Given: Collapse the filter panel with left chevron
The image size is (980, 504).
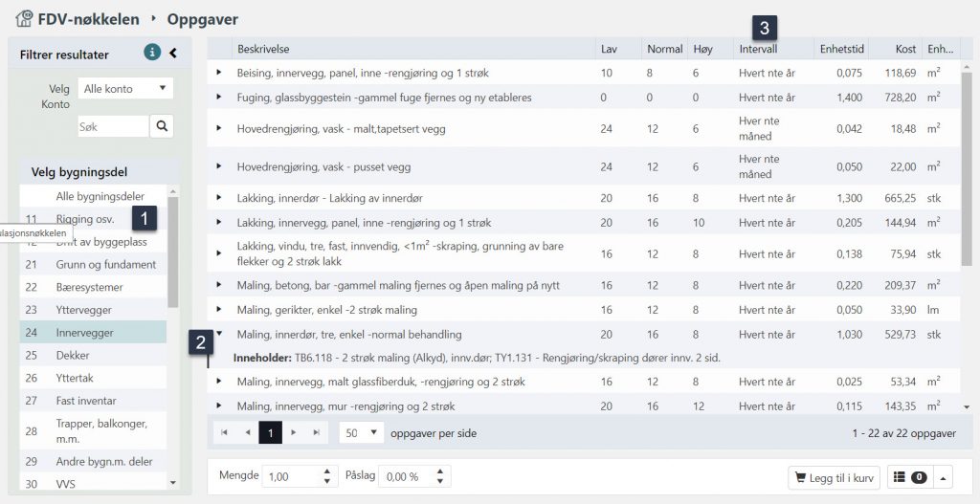Looking at the screenshot, I should pyautogui.click(x=173, y=54).
